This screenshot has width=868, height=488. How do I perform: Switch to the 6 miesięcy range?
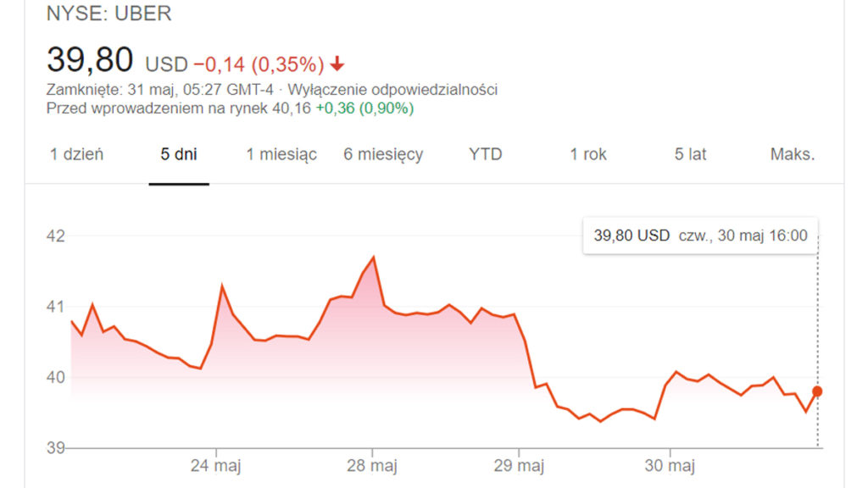383,154
